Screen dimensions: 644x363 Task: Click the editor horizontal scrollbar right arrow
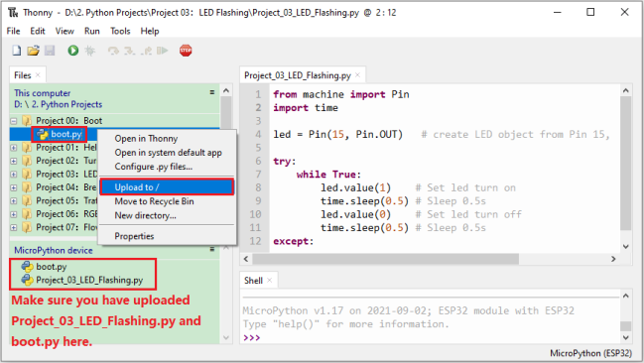[613, 259]
